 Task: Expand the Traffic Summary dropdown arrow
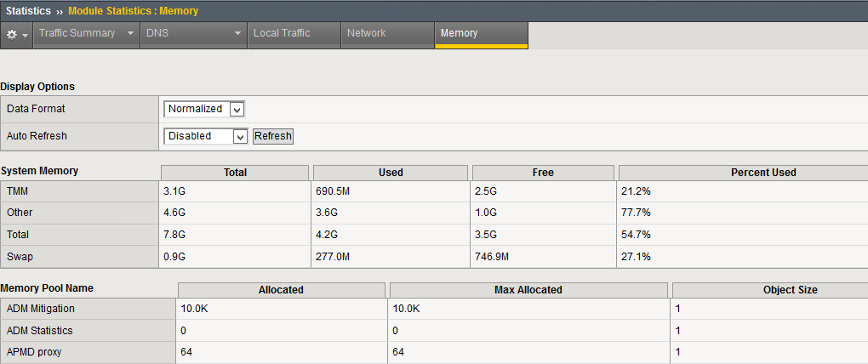point(130,34)
